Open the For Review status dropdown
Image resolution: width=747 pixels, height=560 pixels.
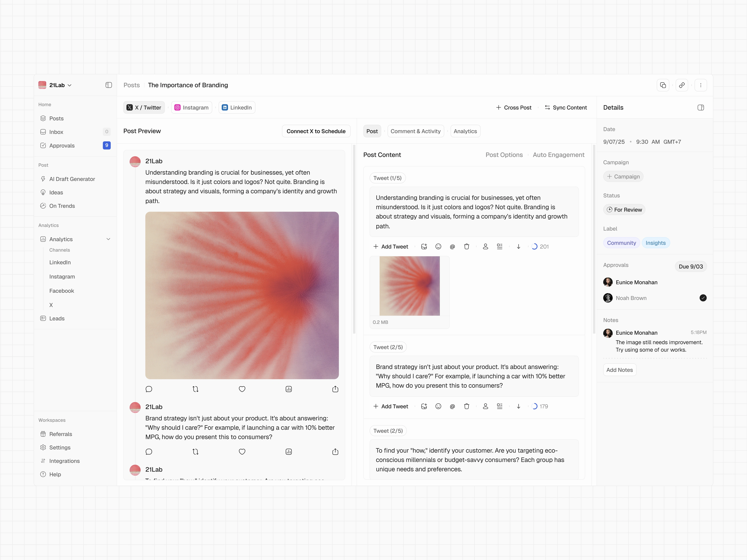[x=624, y=210]
